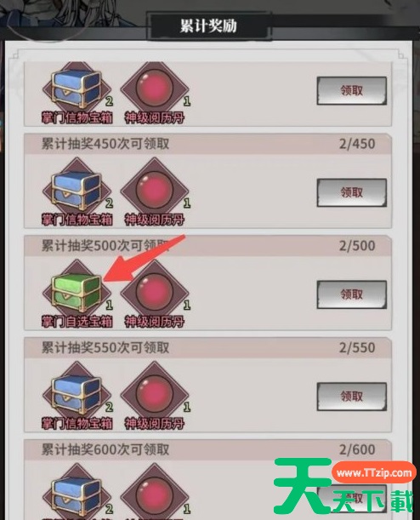420x520 pixels.
Task: Select the 累计抽奖550次可领取 header
Action: (x=105, y=347)
